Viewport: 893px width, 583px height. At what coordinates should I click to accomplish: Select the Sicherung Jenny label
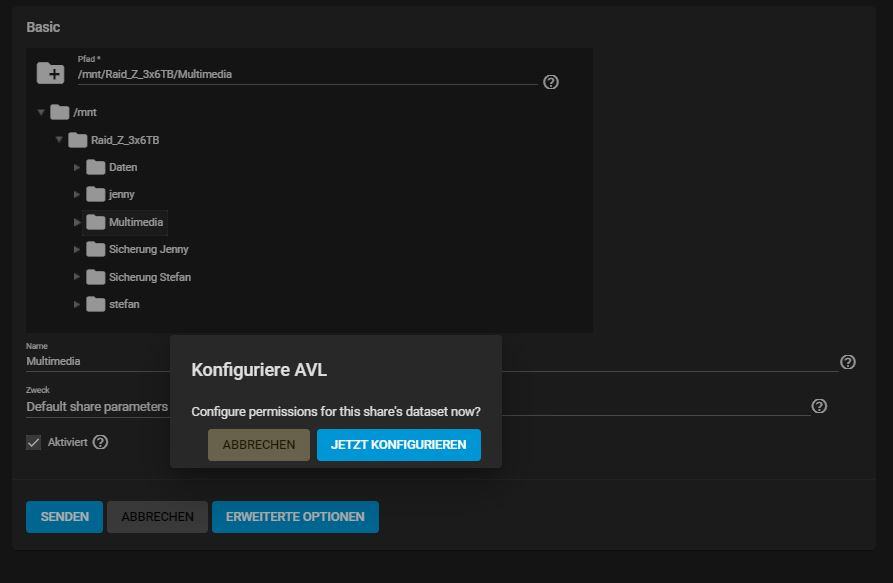click(x=149, y=249)
